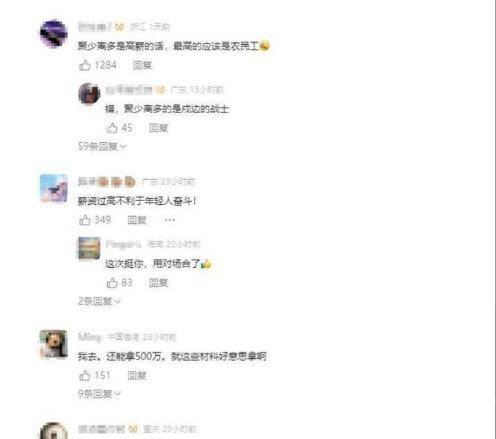496x439 pixels.
Task: Open the dog avatar of the 151-likes commenter
Action: pyautogui.click(x=54, y=344)
